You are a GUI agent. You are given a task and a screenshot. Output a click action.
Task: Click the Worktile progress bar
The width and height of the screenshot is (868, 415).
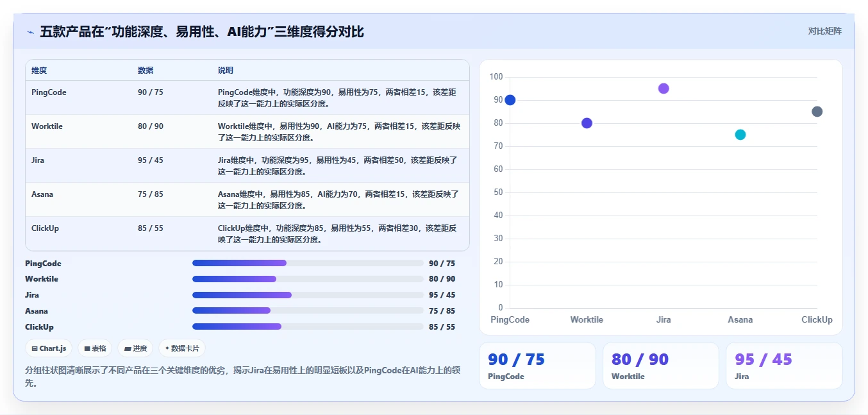[x=308, y=279]
